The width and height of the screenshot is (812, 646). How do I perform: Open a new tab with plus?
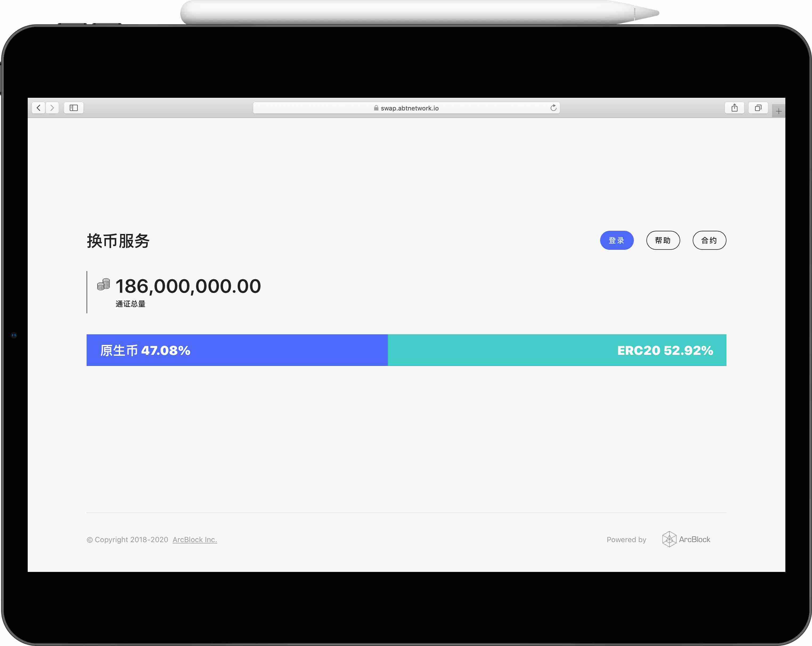pos(778,111)
